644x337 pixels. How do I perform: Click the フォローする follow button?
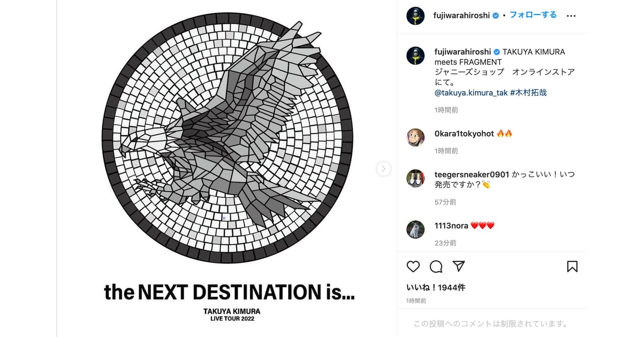pos(533,15)
